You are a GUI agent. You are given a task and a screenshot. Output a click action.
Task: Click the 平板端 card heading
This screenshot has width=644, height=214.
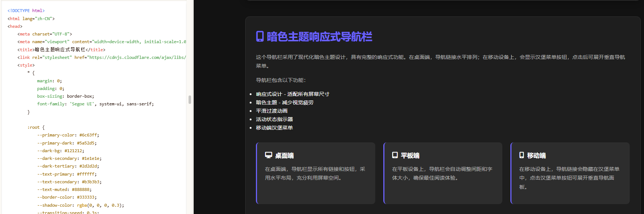[410, 155]
